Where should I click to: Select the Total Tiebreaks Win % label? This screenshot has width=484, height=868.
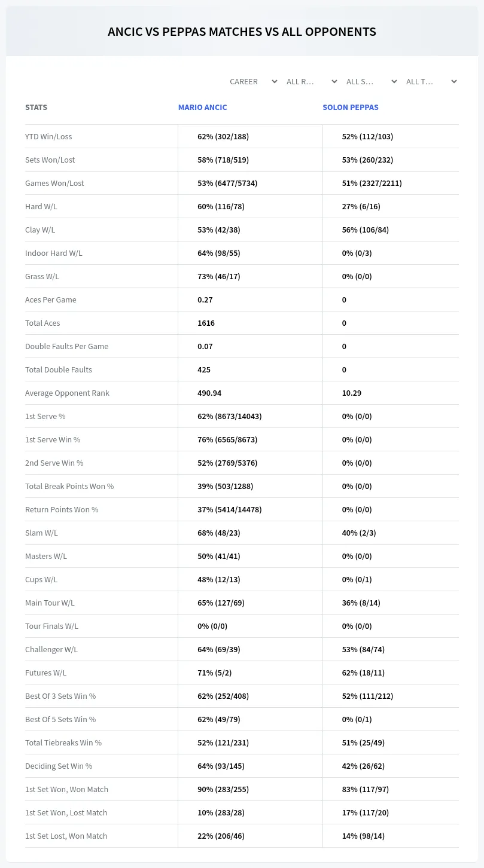click(x=63, y=742)
